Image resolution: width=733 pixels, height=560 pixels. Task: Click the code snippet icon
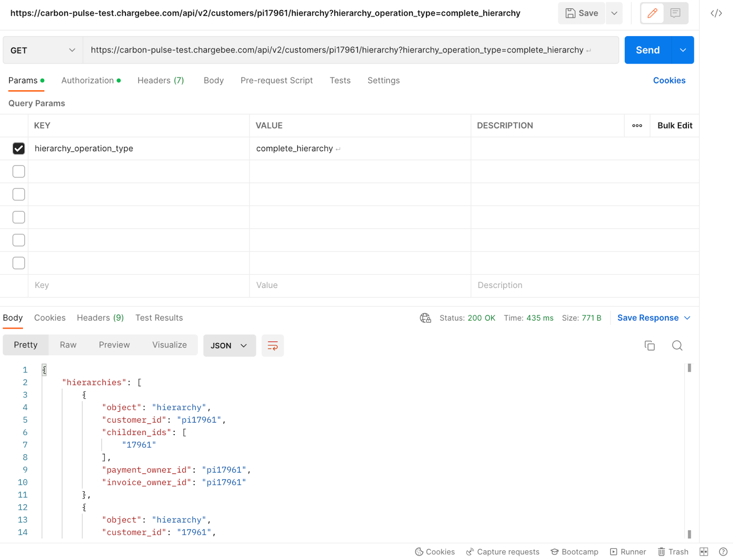[716, 13]
